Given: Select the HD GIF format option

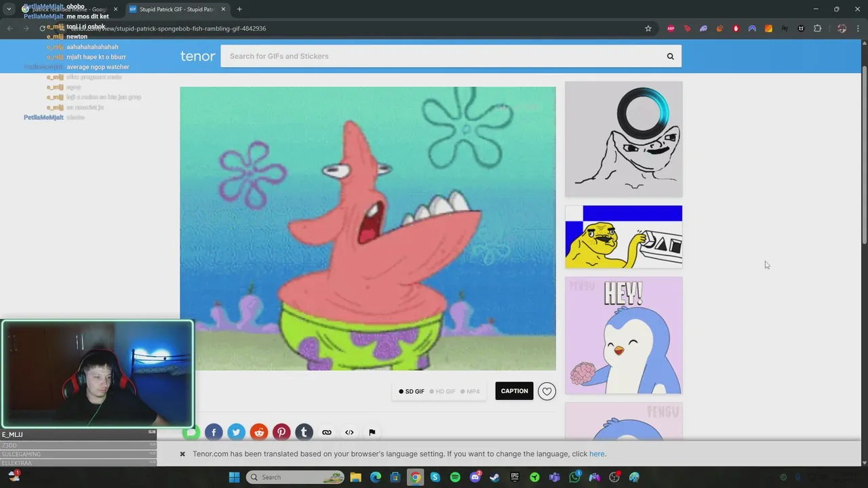Looking at the screenshot, I should 443,392.
